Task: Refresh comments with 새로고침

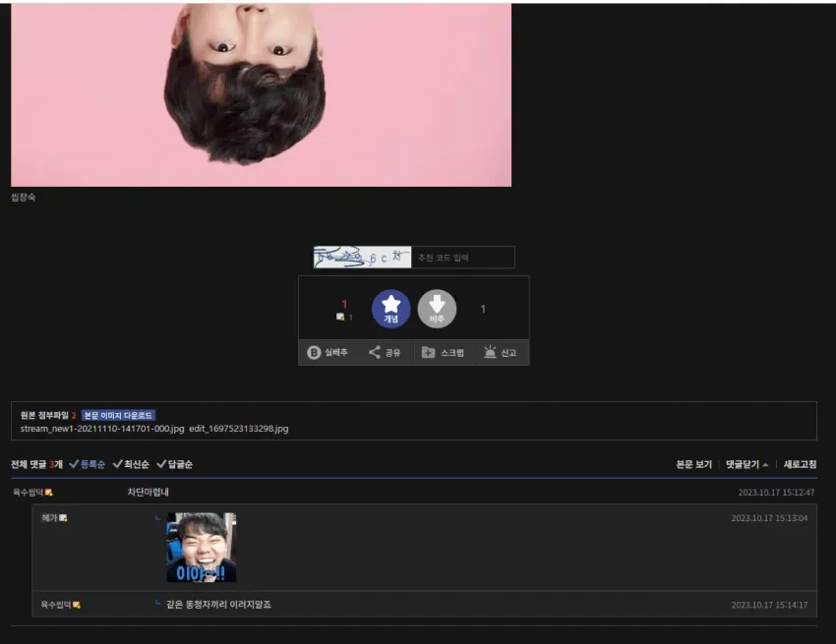Action: click(x=800, y=464)
